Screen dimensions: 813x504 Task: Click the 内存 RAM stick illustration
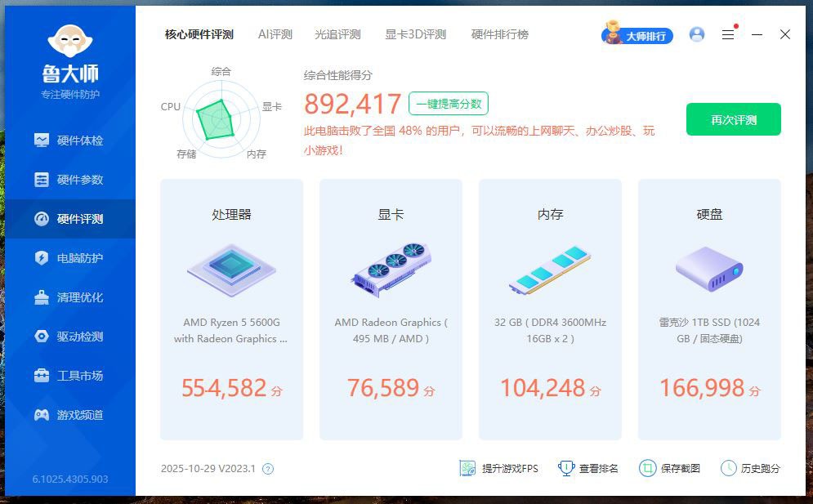tap(550, 270)
